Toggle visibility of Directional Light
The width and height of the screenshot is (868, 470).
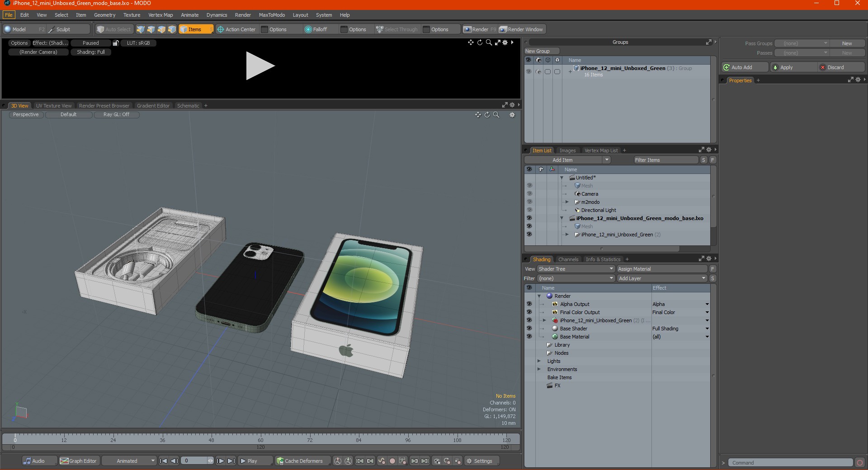[x=529, y=210]
